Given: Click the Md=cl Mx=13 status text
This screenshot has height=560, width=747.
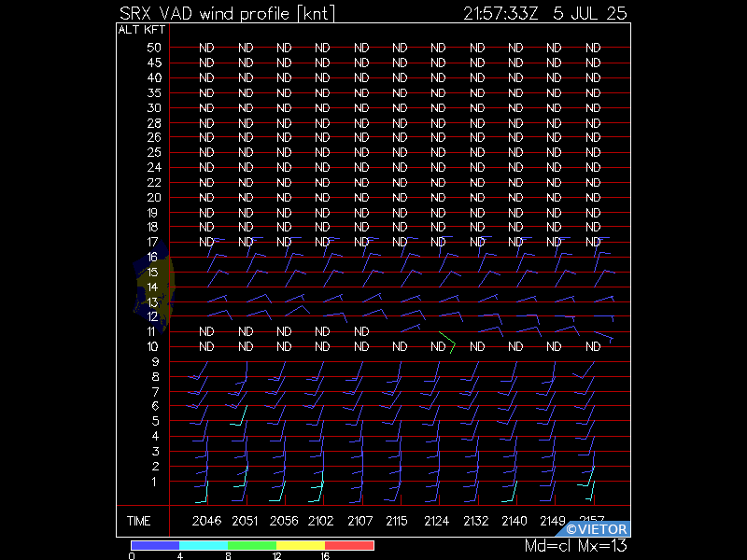Looking at the screenshot, I should 575,546.
